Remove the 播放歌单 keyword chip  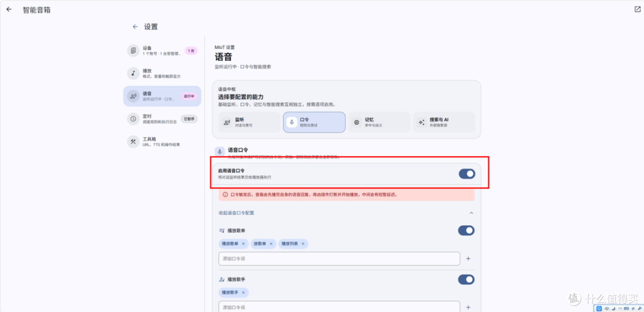[x=243, y=244]
